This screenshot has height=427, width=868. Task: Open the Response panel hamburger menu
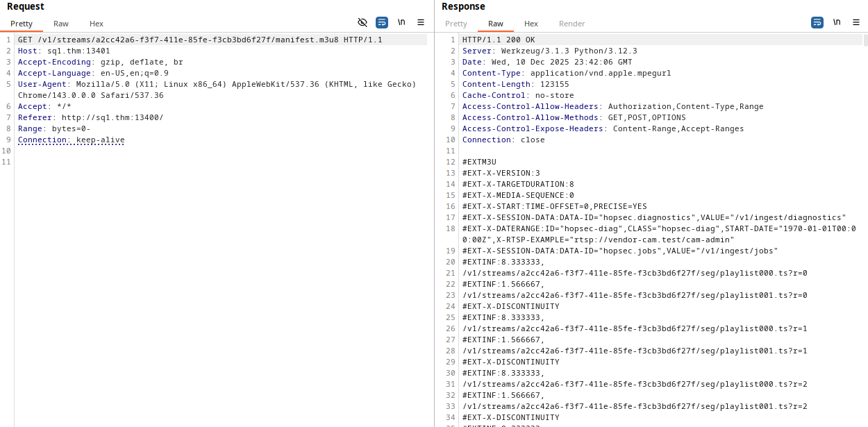tap(856, 22)
